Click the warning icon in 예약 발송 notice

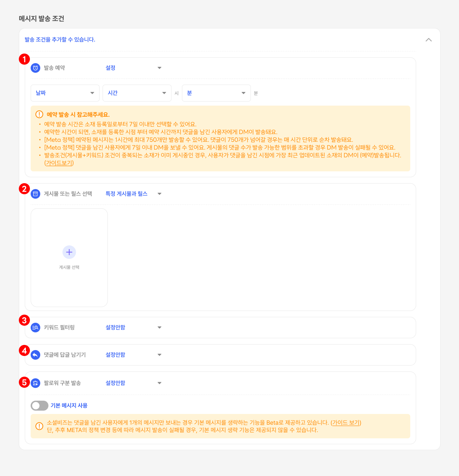click(39, 114)
